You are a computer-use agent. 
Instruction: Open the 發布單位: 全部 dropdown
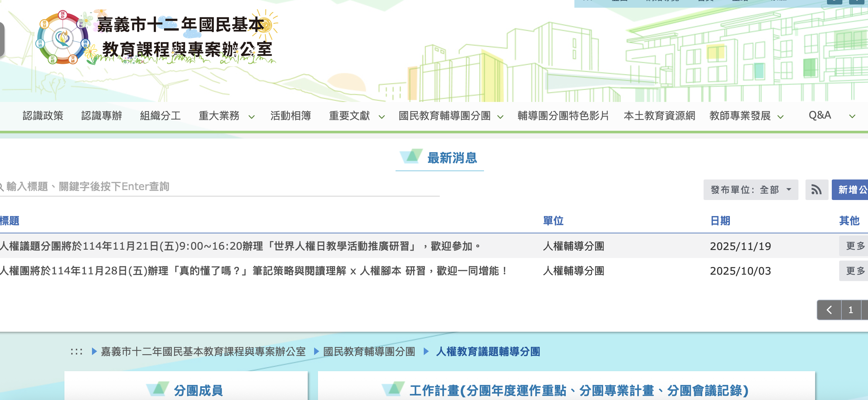point(750,190)
